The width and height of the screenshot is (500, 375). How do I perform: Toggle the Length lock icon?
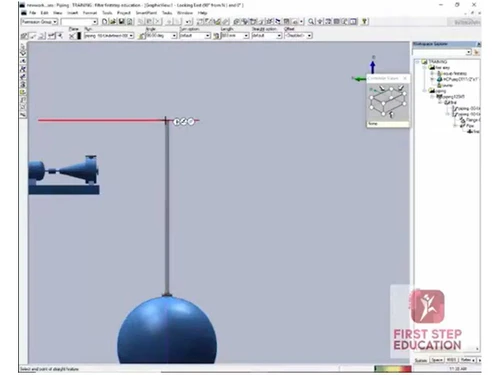(217, 36)
